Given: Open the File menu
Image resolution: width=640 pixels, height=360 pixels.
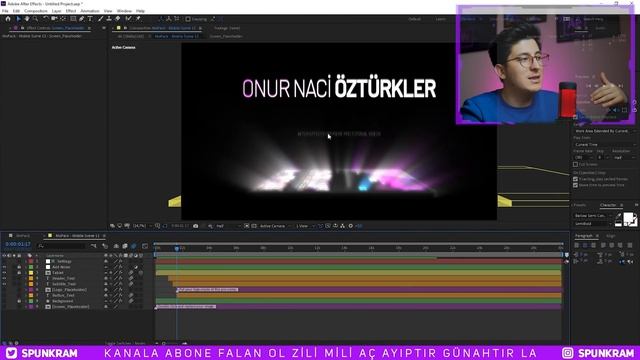Looking at the screenshot, I should 5,11.
